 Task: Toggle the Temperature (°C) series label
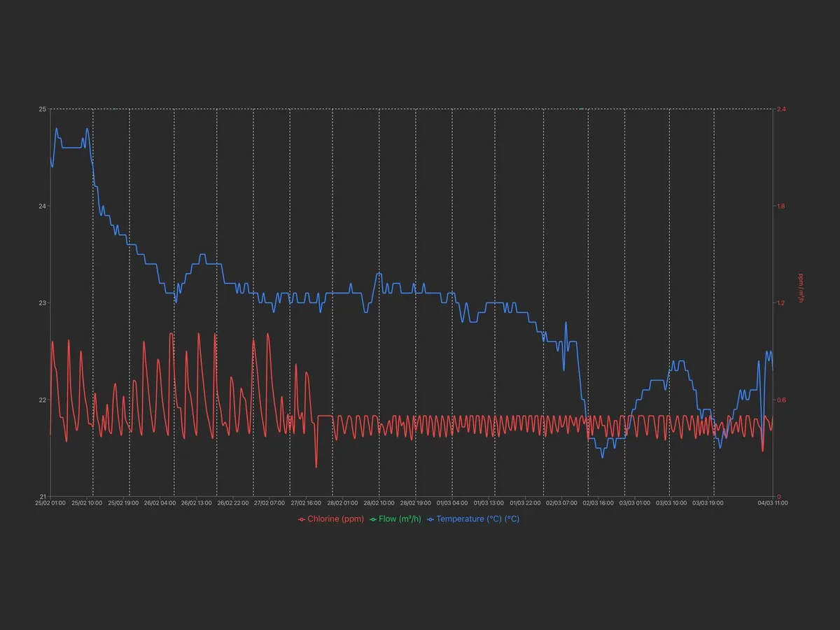[x=478, y=519]
